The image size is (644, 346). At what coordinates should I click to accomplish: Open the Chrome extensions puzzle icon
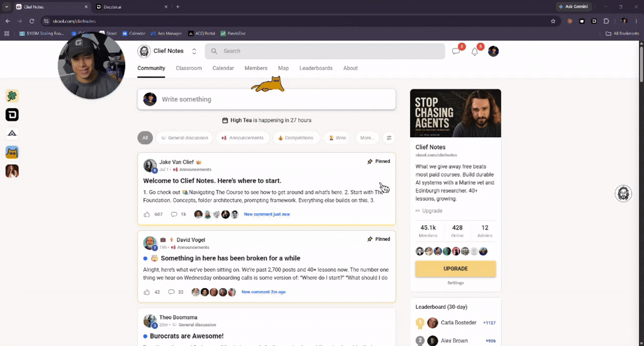coord(606,21)
